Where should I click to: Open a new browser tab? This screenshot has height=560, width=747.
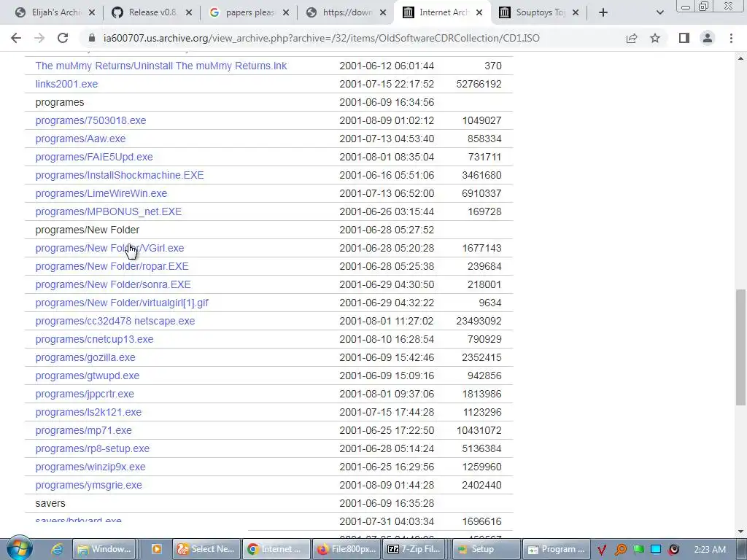coord(603,12)
